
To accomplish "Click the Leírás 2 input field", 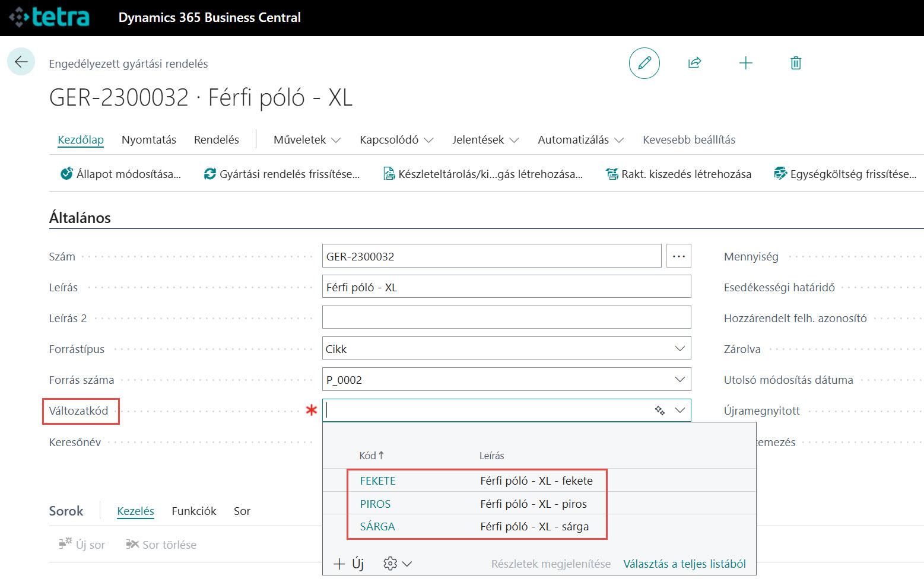I will click(506, 317).
